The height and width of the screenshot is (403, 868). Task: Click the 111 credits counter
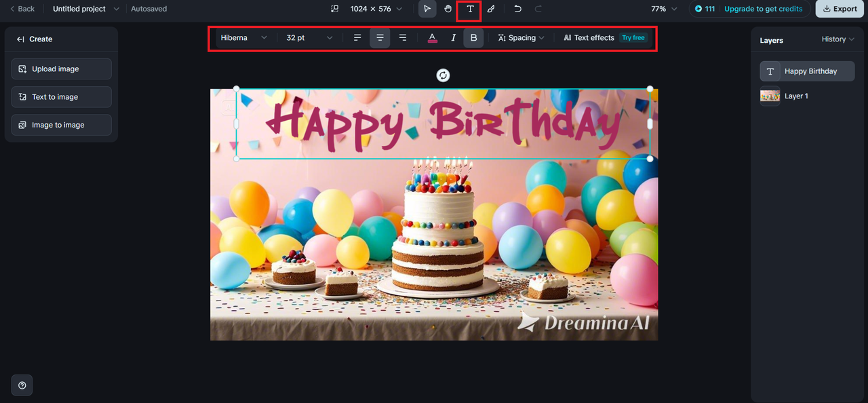(x=705, y=9)
